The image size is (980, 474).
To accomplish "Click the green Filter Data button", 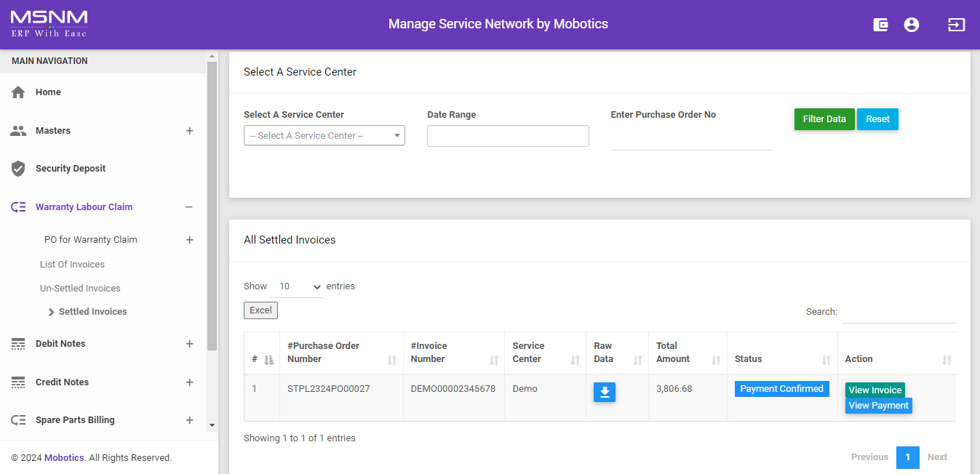I will (x=824, y=119).
